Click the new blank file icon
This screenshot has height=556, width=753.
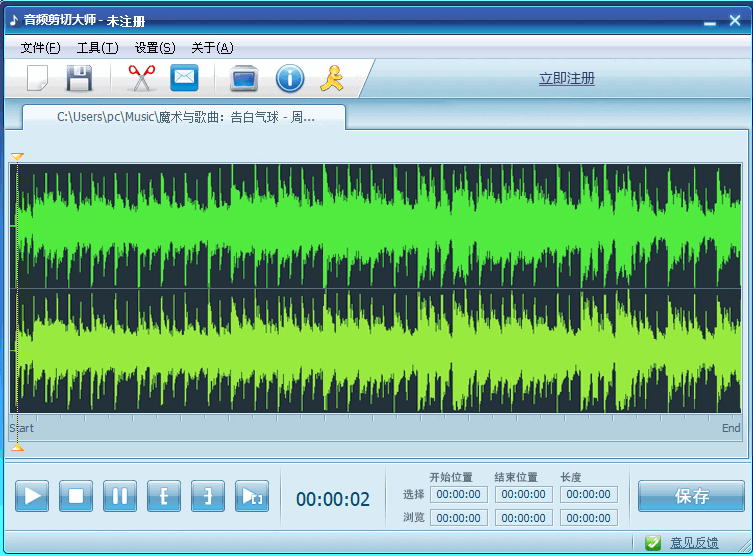click(37, 78)
